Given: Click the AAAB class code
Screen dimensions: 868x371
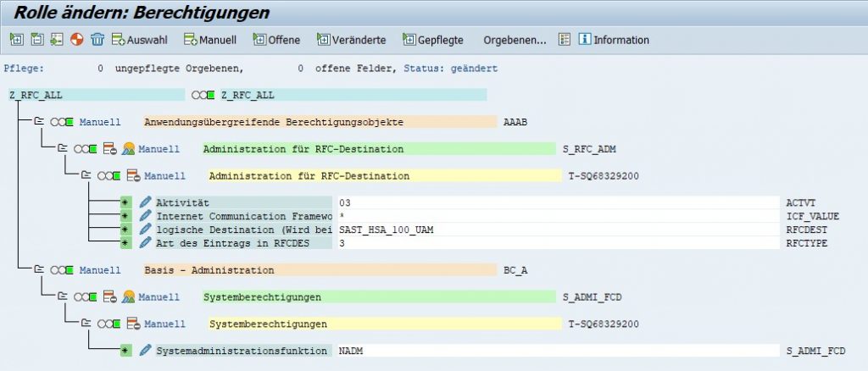Looking at the screenshot, I should click(515, 122).
